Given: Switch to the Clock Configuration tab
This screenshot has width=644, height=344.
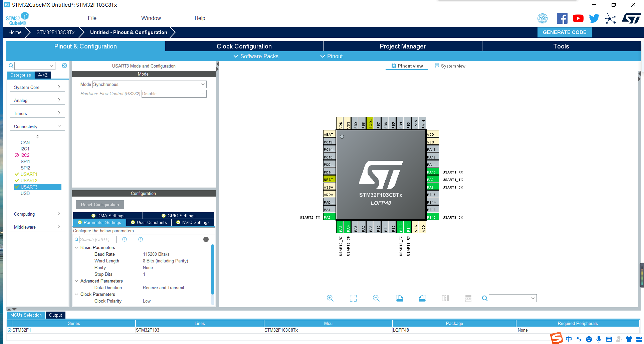Looking at the screenshot, I should 244,46.
